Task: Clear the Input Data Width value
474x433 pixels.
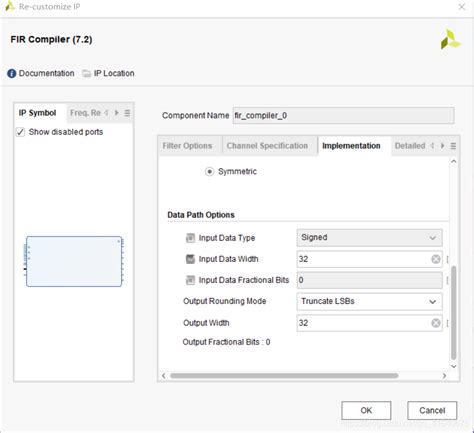Action: coord(436,259)
